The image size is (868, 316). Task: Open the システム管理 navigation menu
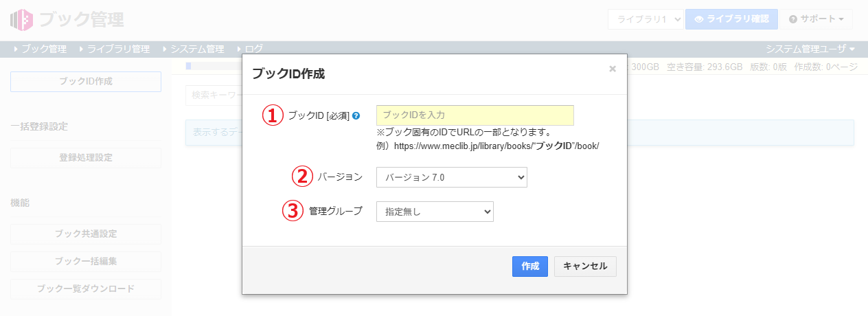click(193, 49)
